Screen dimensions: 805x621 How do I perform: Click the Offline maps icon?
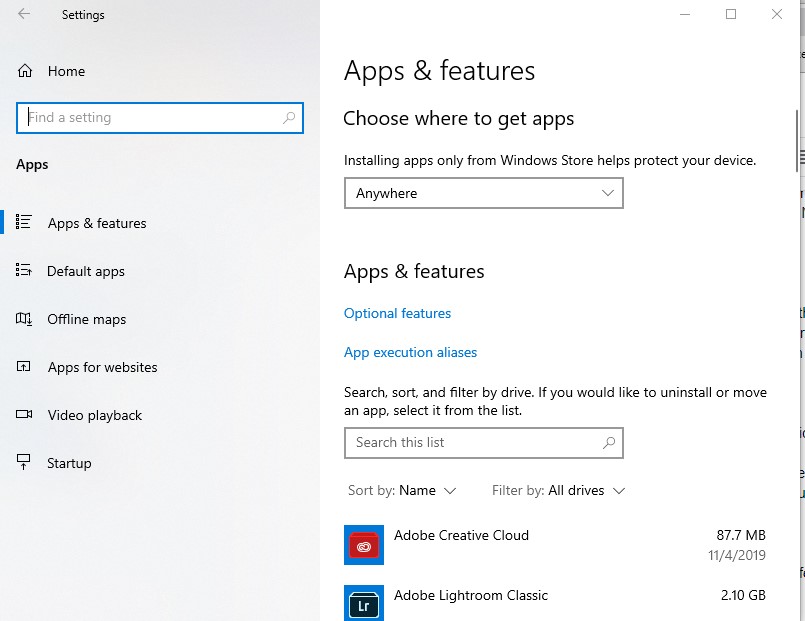coord(24,319)
